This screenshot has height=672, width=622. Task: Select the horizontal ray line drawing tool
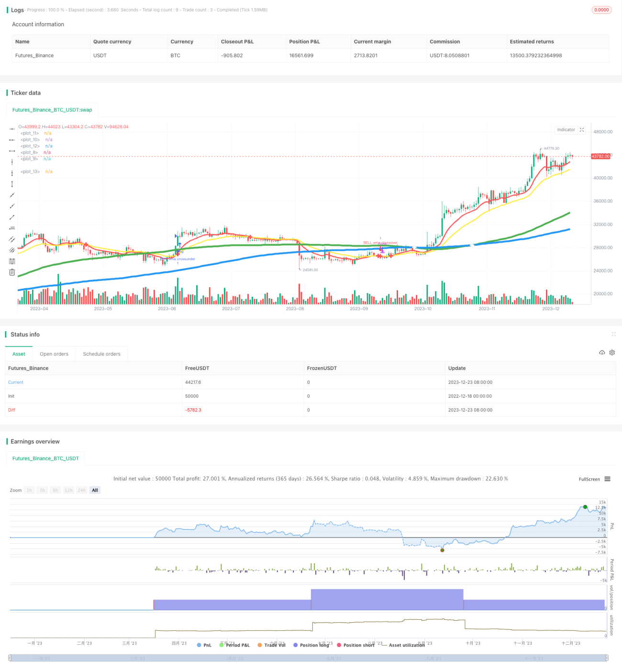[12, 129]
